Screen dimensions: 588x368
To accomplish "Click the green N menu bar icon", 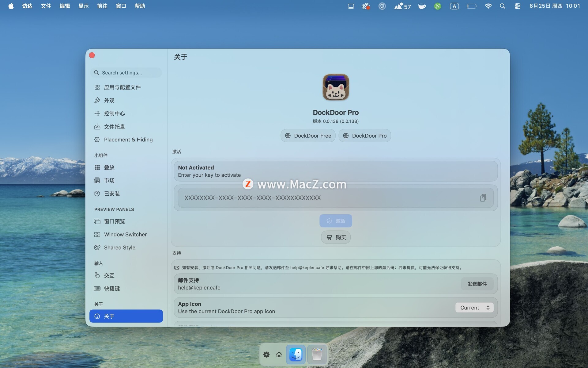I will (x=438, y=6).
